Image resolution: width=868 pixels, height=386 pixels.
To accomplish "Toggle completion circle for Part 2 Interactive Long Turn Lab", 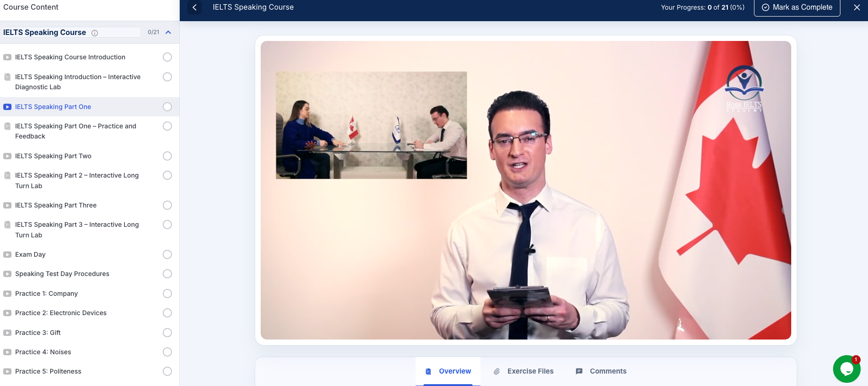I will coord(167,175).
